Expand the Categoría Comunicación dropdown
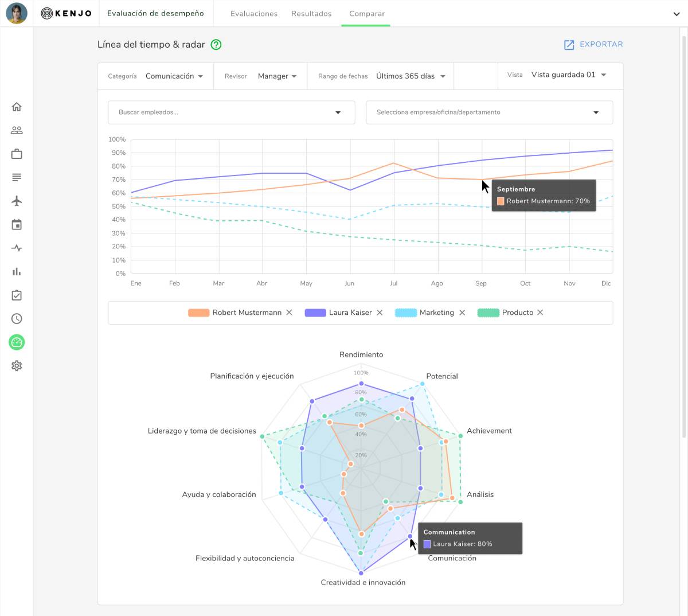The width and height of the screenshot is (688, 616). pos(174,76)
